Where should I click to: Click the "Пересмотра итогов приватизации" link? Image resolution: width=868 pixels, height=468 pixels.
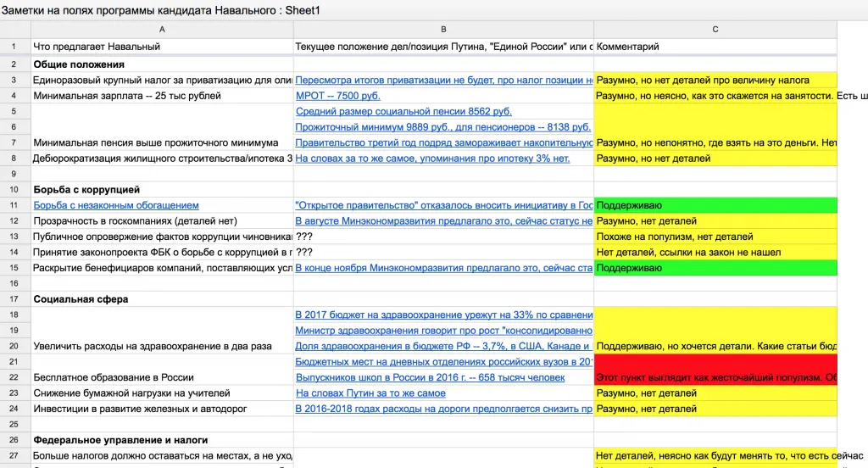(x=443, y=80)
